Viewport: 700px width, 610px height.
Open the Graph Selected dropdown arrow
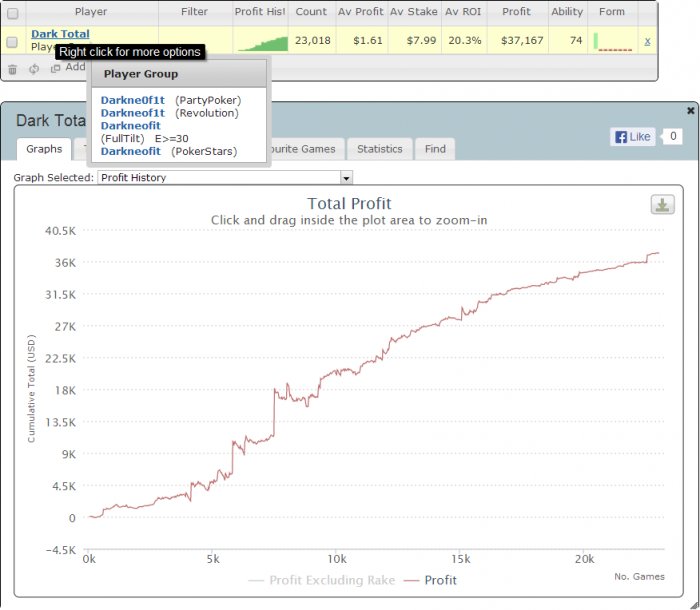click(346, 178)
